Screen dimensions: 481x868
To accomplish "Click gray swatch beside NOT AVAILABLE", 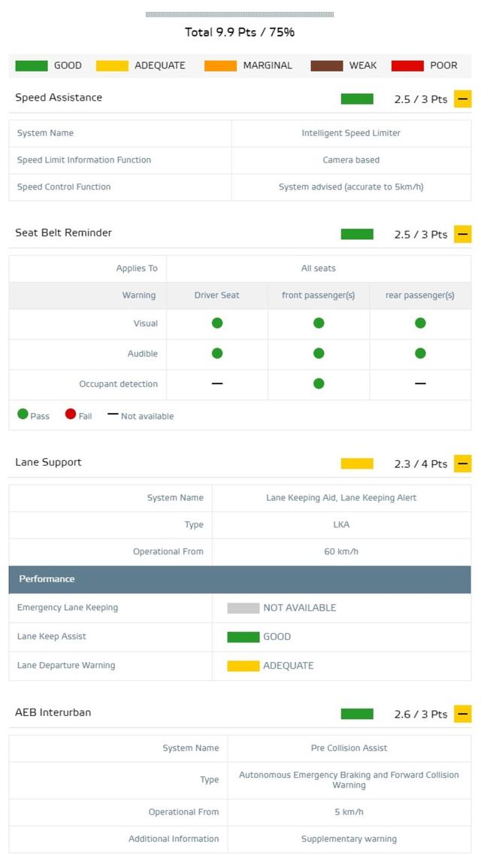I will 244,608.
